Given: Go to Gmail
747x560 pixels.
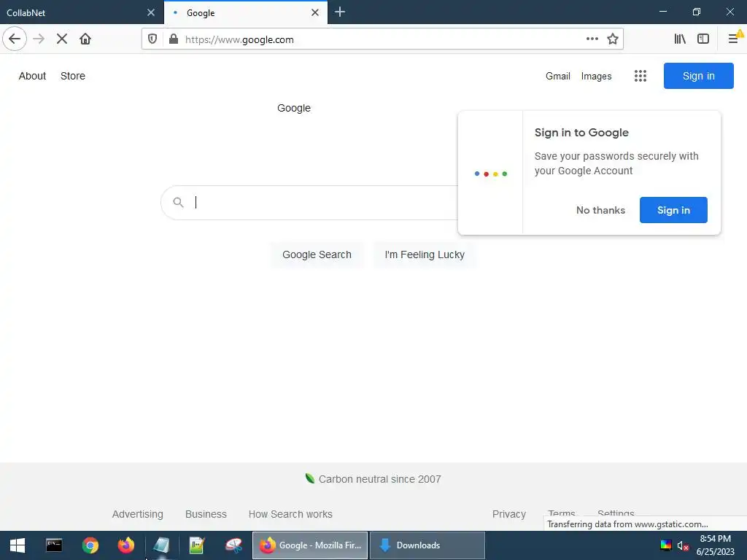Looking at the screenshot, I should (x=558, y=76).
